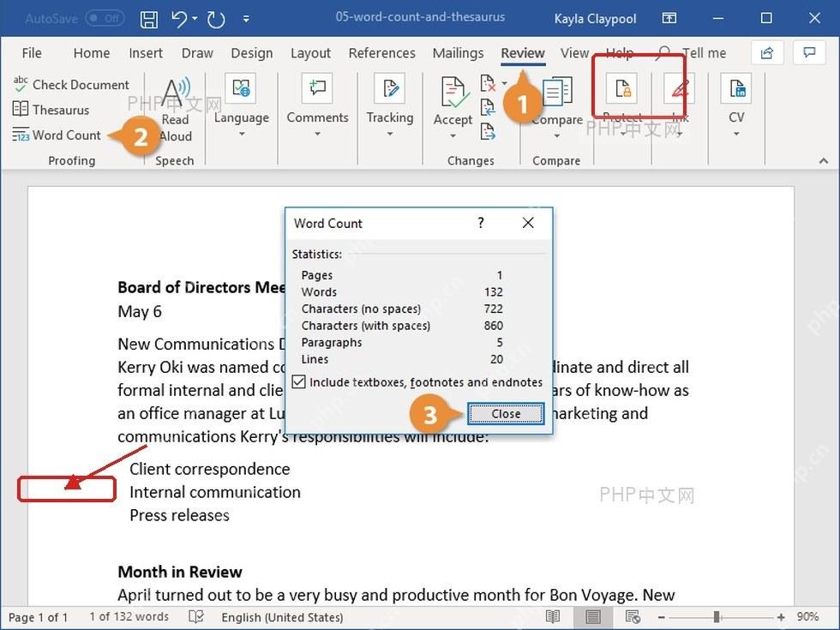This screenshot has height=630, width=840.
Task: Expand the Tracking dropdown arrow
Action: tap(390, 134)
